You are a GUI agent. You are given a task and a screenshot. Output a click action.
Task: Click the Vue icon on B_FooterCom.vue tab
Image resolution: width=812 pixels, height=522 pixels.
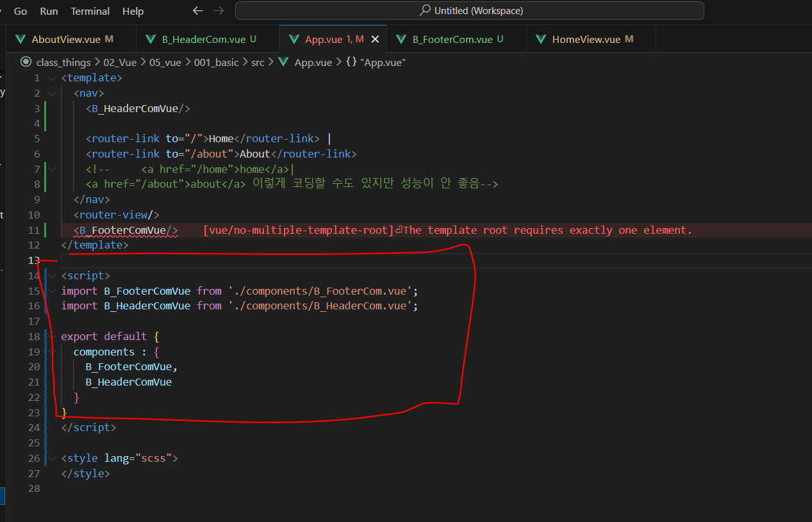[401, 39]
